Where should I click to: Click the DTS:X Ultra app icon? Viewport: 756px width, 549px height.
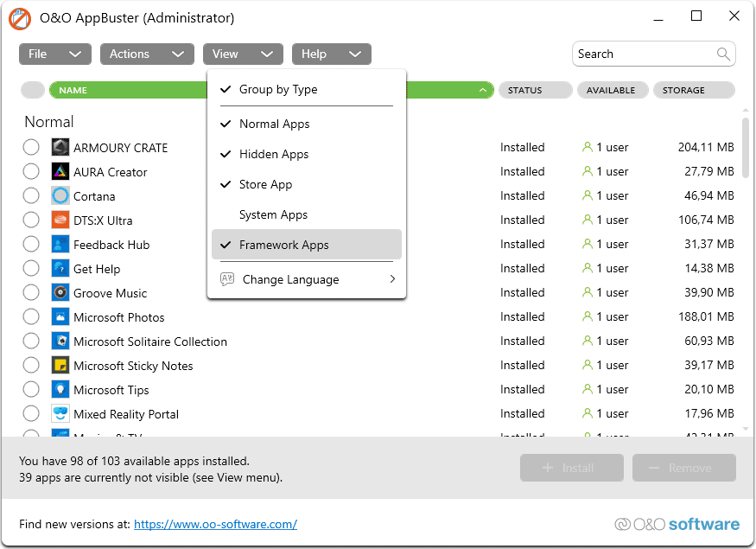(x=60, y=220)
